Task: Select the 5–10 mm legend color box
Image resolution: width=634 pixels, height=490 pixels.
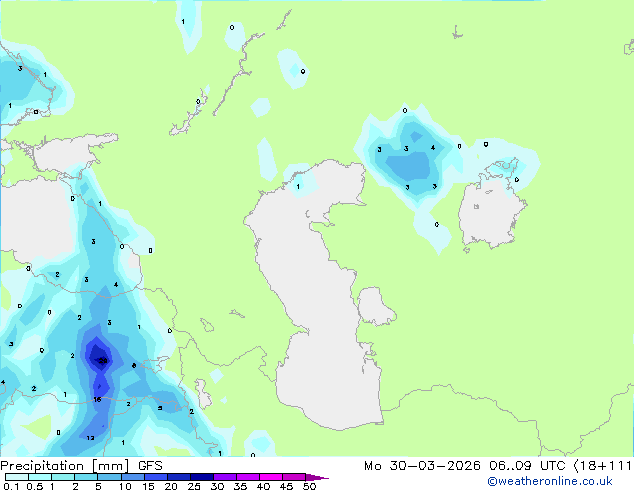Action: [x=109, y=477]
